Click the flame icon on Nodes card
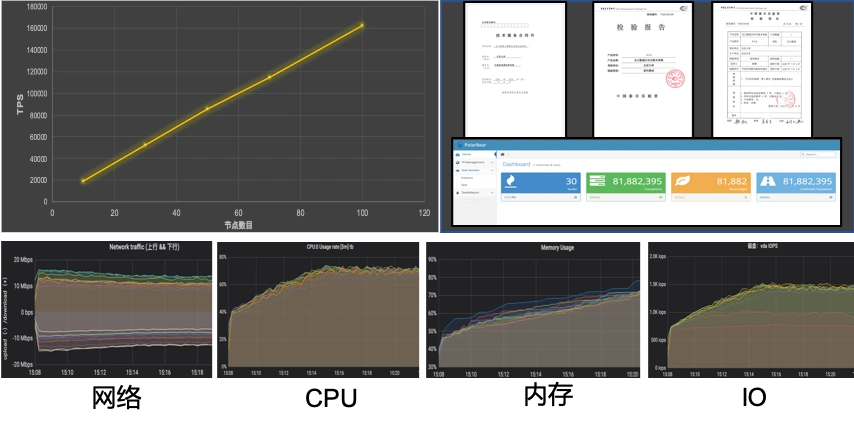The height and width of the screenshot is (427, 854). (511, 181)
